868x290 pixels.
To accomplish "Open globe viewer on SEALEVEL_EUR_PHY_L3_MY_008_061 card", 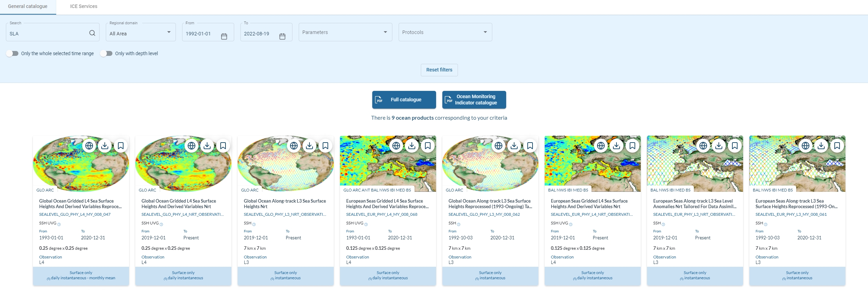I will pyautogui.click(x=806, y=146).
